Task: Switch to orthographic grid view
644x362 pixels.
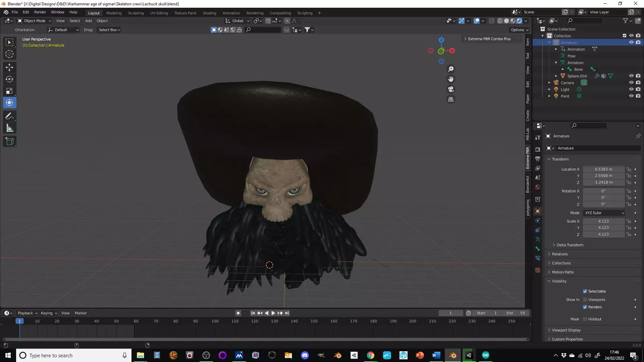Action: tap(451, 100)
